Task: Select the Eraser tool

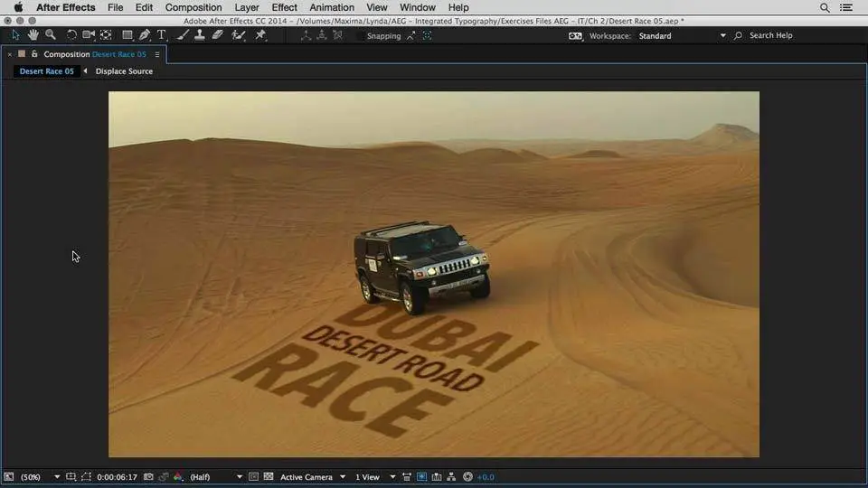Action: (218, 35)
